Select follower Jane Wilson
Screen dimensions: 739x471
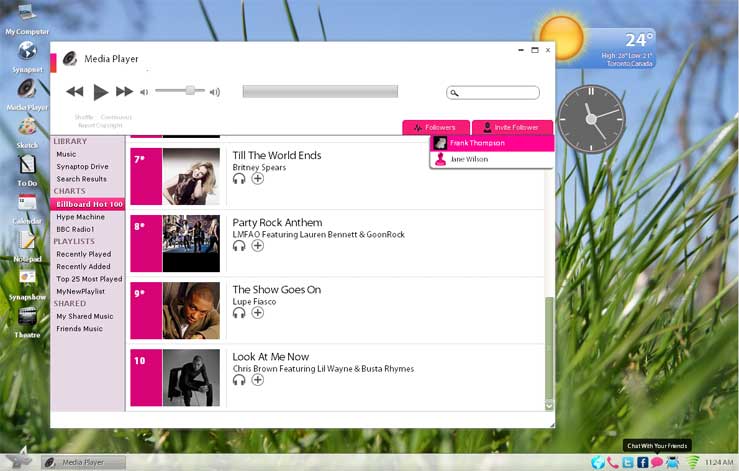[x=492, y=159]
